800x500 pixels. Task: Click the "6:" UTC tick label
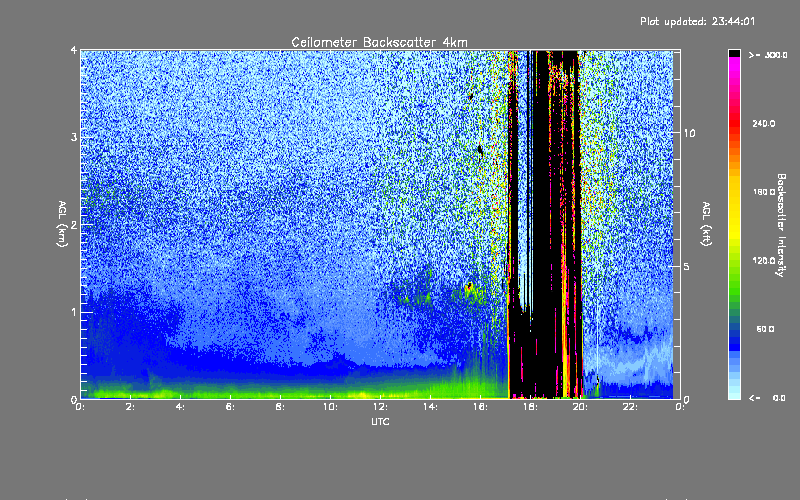(x=231, y=407)
